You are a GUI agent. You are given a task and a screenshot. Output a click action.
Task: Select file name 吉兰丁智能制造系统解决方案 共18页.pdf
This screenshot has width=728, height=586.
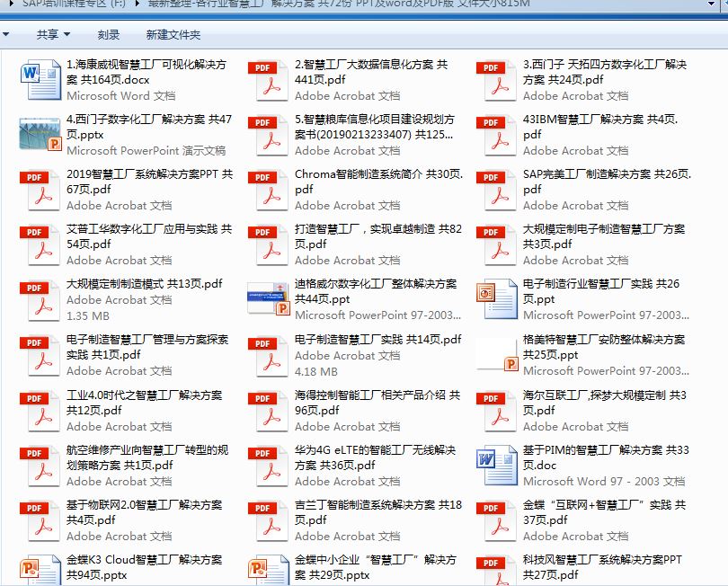tap(378, 512)
